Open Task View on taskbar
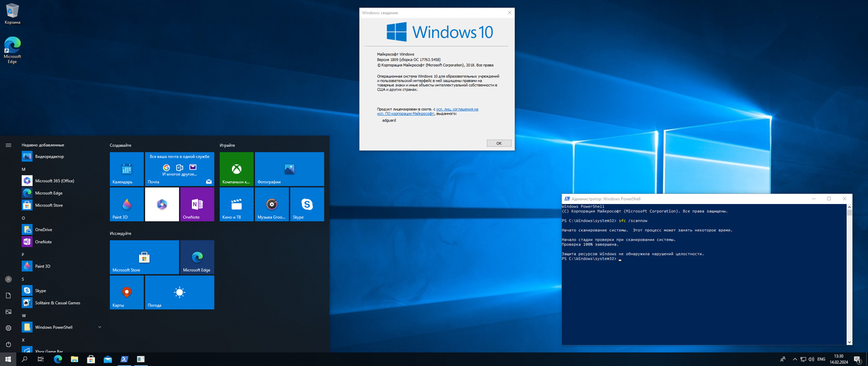 41,359
